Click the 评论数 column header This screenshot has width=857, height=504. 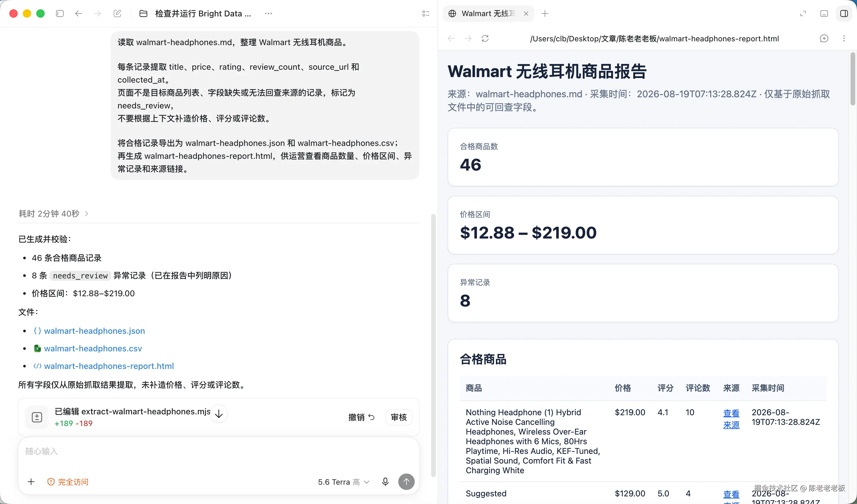pos(698,388)
